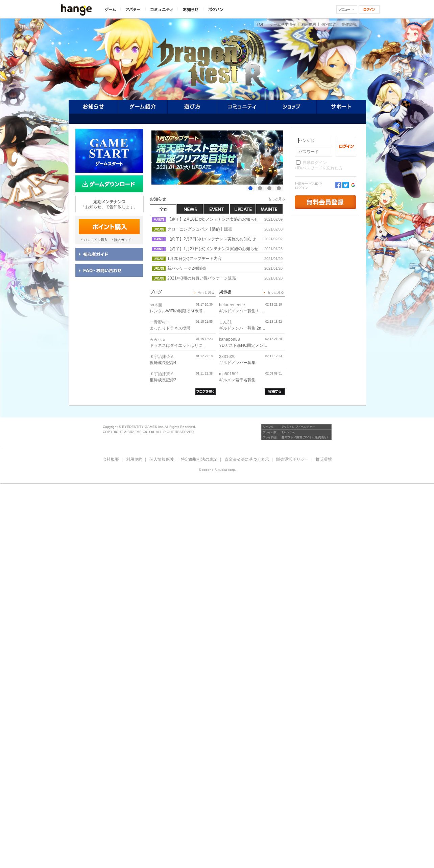This screenshot has width=434, height=868.
Task: Sign in with Twitter icon
Action: click(x=345, y=185)
